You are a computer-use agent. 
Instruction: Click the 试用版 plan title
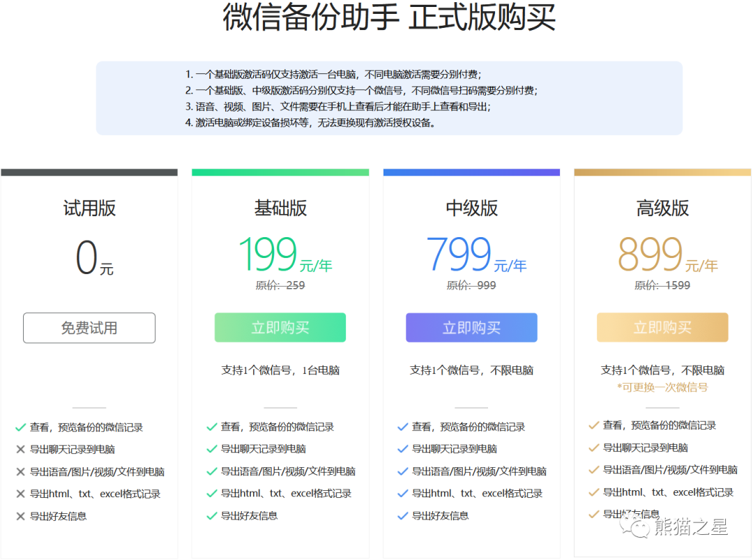[x=89, y=209]
